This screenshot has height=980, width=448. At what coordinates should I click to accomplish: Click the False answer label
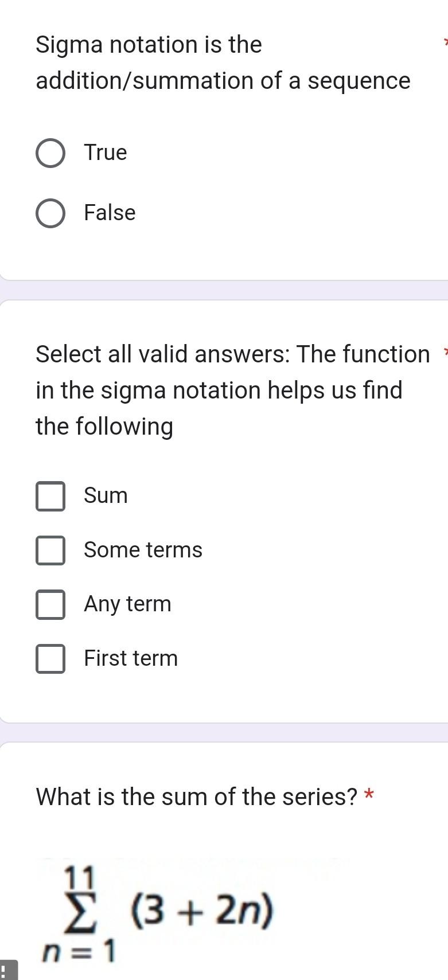(x=110, y=213)
